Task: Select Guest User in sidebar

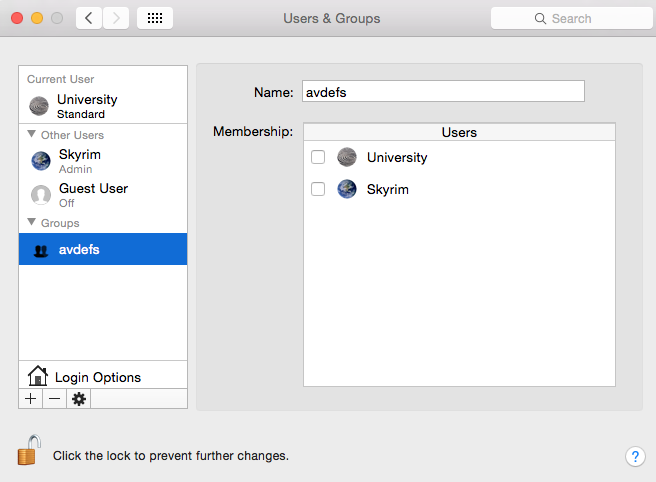Action: tap(92, 194)
